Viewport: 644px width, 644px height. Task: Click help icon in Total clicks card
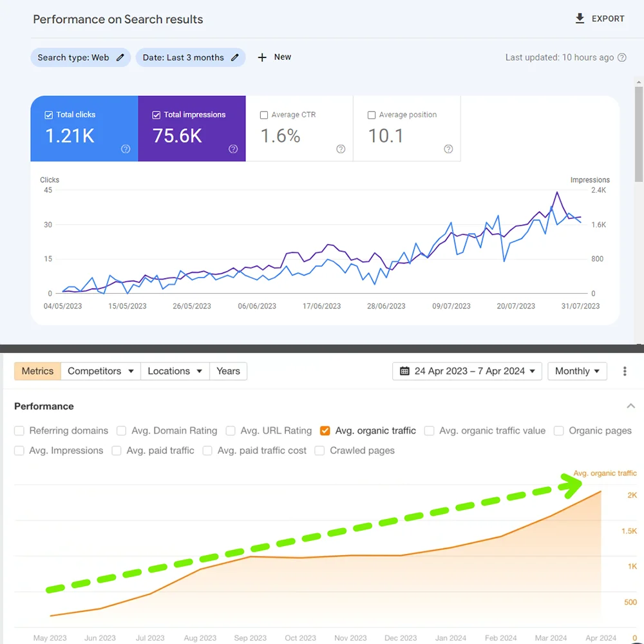(126, 149)
